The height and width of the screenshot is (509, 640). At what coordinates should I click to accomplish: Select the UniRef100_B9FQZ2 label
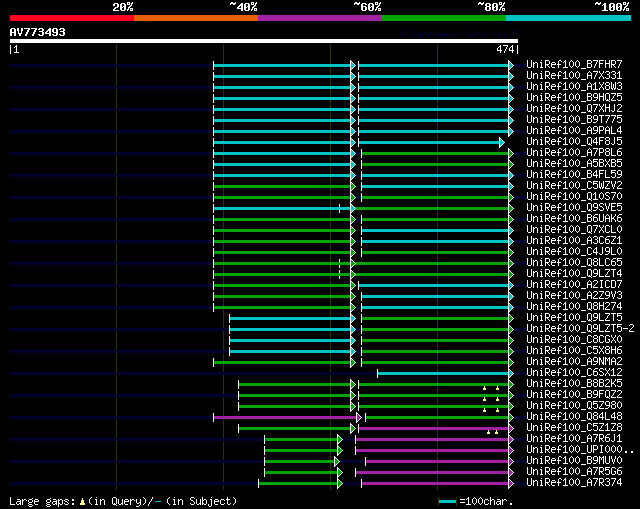pos(574,395)
